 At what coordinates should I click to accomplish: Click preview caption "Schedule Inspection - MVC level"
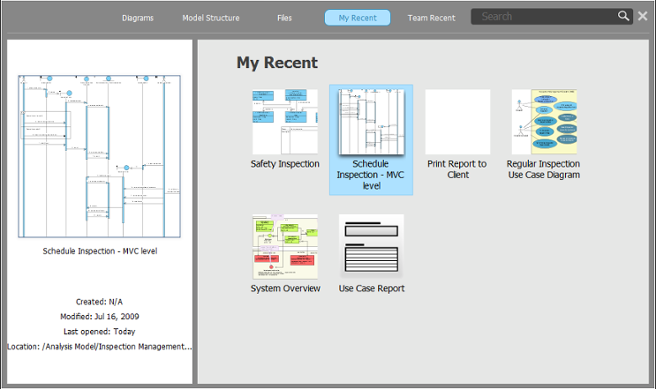100,251
